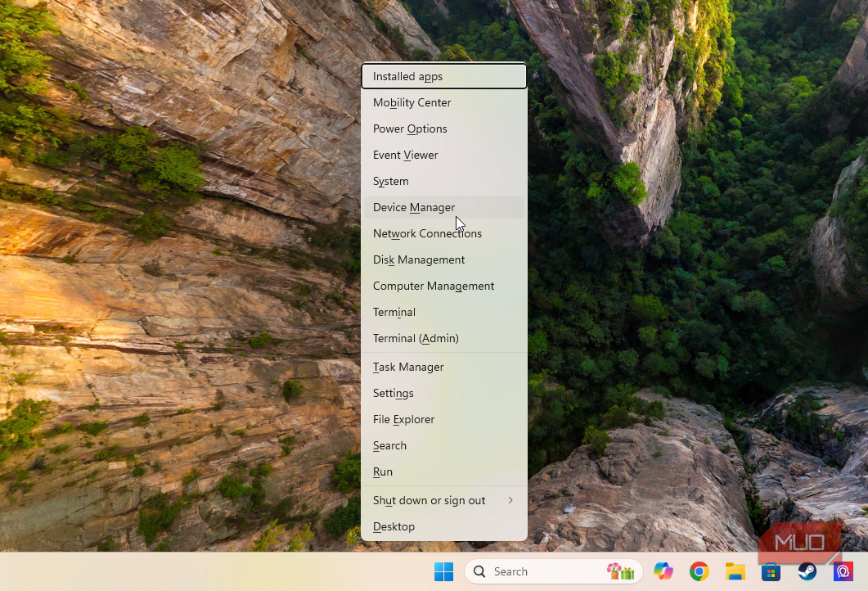868x591 pixels.
Task: Launch Event Viewer
Action: click(x=444, y=155)
